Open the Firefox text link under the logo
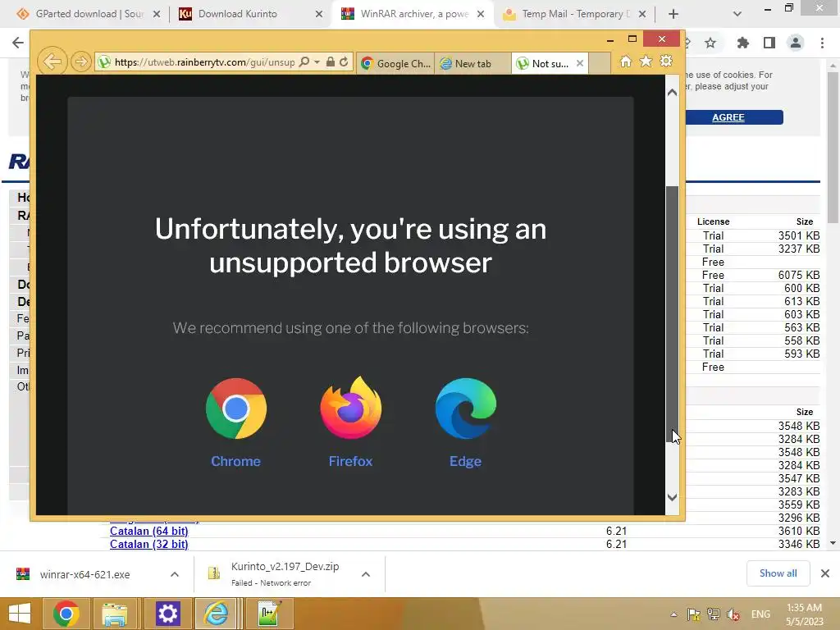This screenshot has width=840, height=630. tap(350, 461)
